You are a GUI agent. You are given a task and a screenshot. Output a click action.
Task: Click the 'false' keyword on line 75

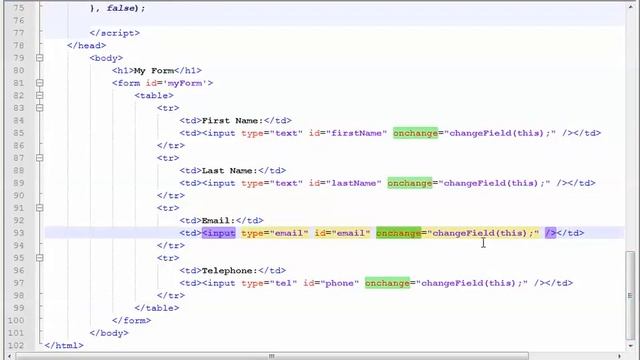[120, 8]
